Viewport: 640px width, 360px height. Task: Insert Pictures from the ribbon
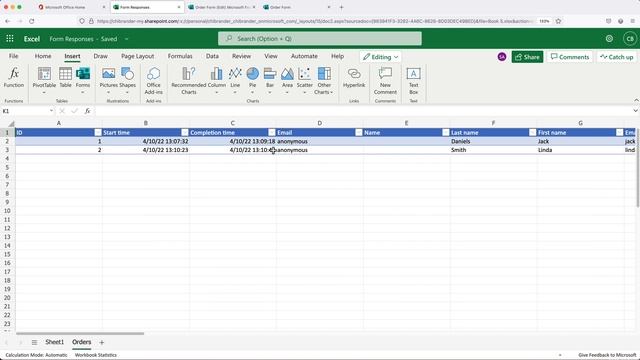tap(109, 80)
